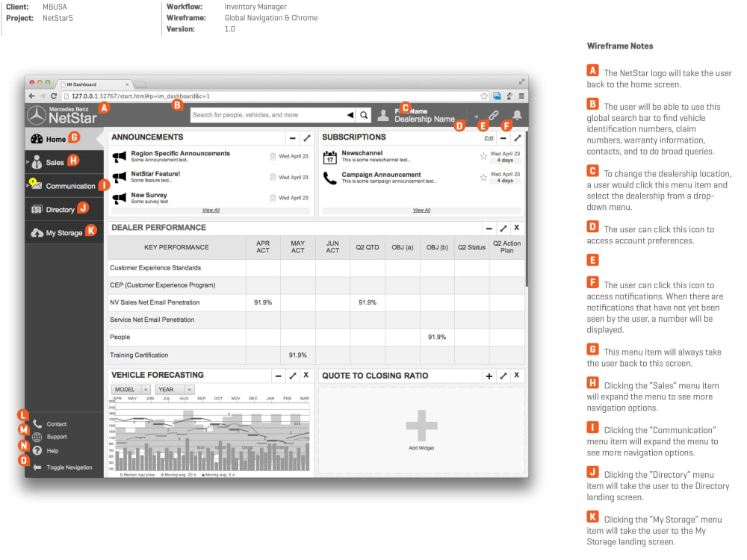Click Edit in Subscriptions header
Screen dimensions: 747x560
tap(489, 138)
